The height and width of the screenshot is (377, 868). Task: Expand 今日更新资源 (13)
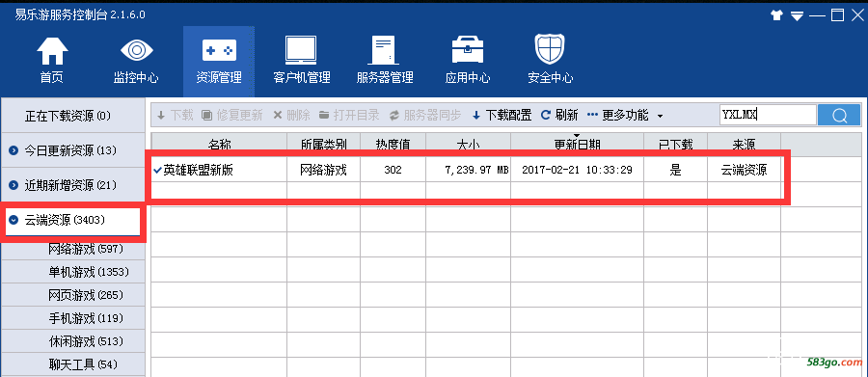coord(73,150)
